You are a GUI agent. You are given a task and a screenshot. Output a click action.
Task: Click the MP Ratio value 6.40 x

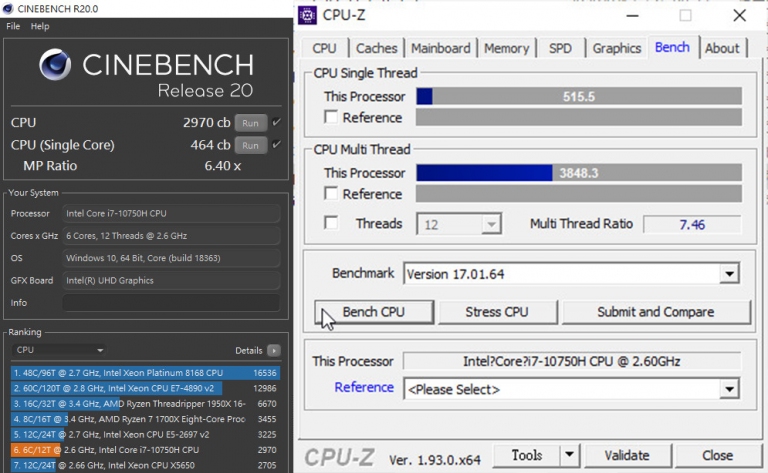[x=222, y=166]
